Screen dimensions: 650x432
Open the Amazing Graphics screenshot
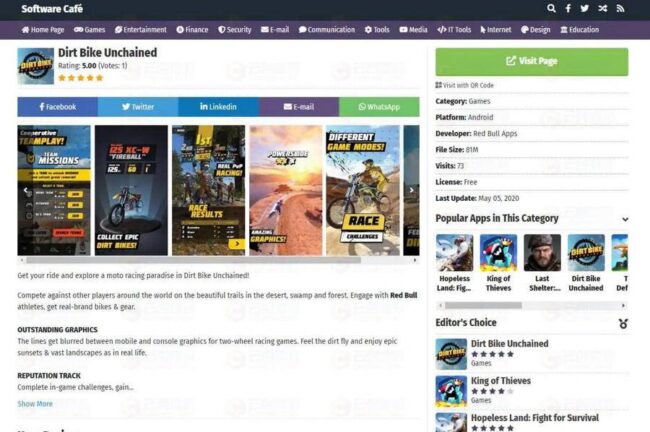286,190
